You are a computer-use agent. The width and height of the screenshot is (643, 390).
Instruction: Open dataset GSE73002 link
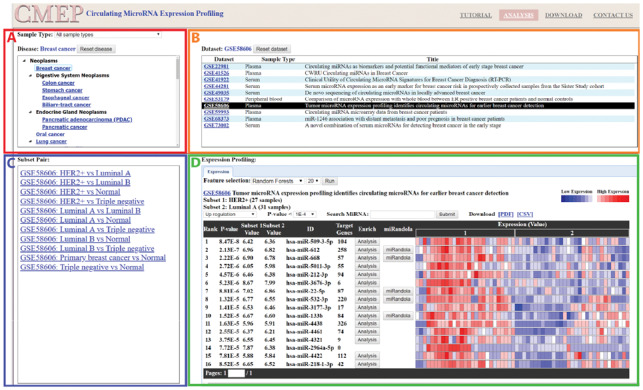216,125
